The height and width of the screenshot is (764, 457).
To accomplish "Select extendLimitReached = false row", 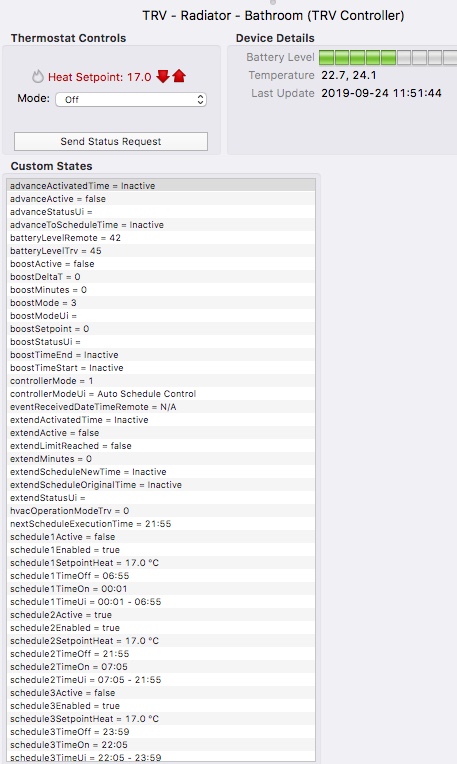I will pos(161,445).
